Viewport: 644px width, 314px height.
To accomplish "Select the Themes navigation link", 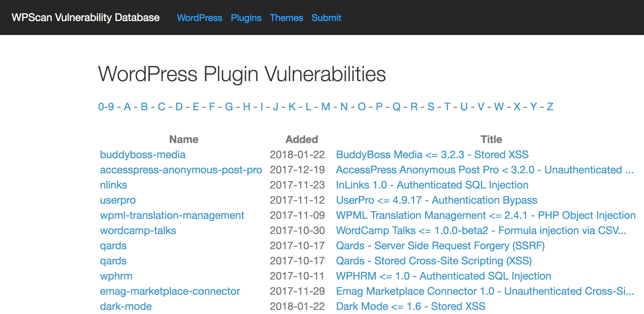I will 287,18.
